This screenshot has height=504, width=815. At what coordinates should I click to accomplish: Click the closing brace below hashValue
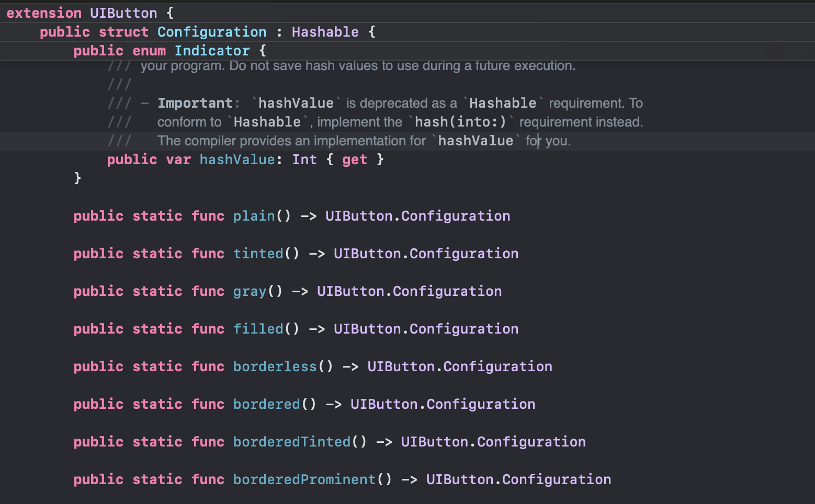pos(77,178)
